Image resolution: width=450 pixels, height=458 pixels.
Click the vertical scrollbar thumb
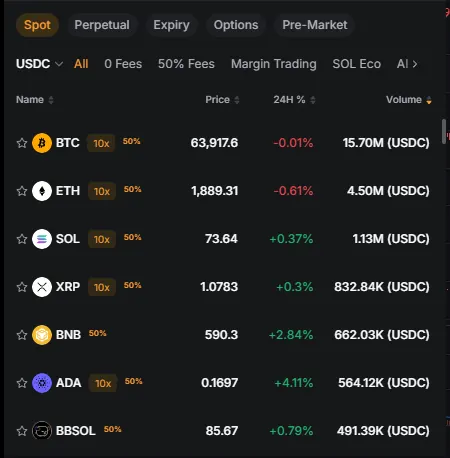444,132
